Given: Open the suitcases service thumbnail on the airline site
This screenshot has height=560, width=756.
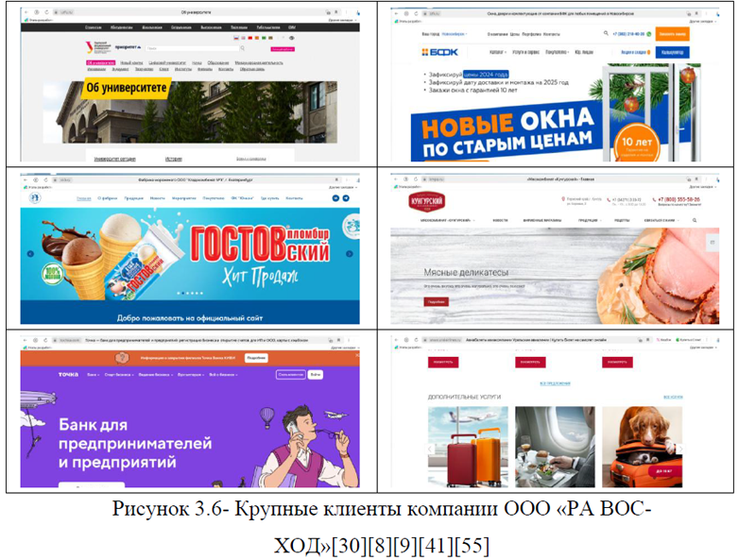Looking at the screenshot, I should 468,447.
